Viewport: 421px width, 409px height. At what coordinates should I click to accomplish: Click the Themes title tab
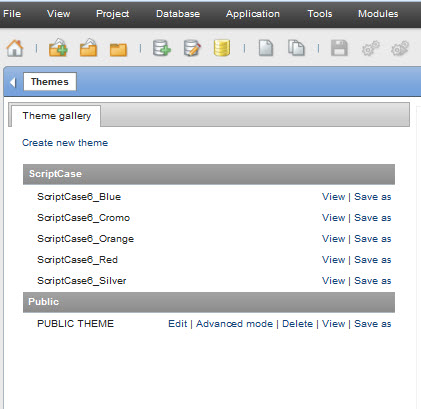click(50, 82)
